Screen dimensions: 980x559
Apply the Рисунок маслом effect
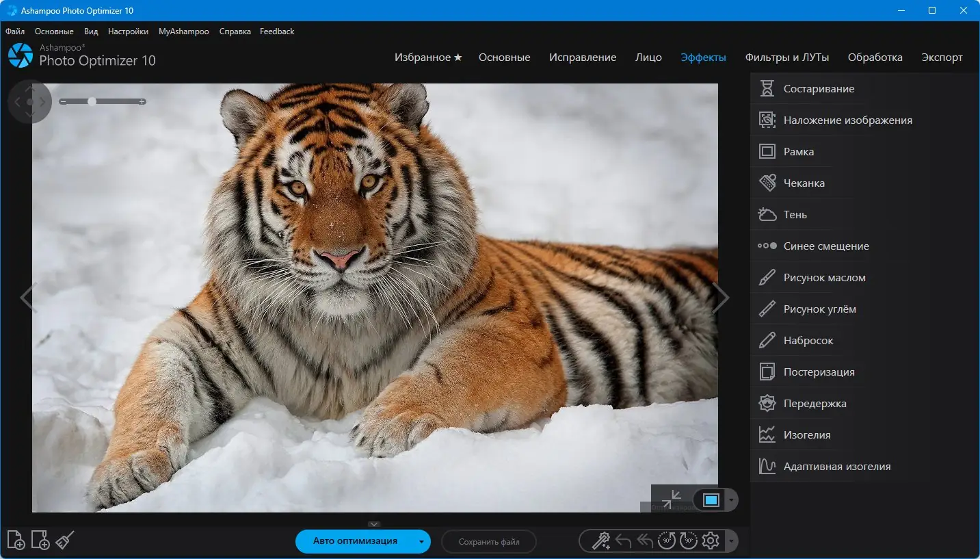(824, 278)
